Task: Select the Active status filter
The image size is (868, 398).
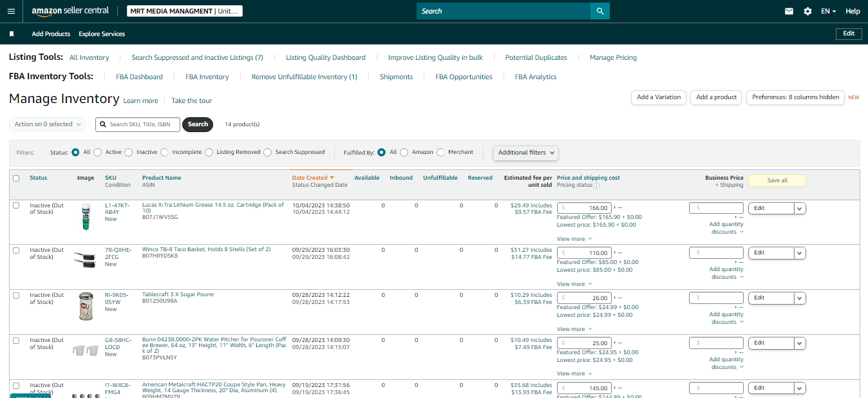Action: pyautogui.click(x=97, y=153)
